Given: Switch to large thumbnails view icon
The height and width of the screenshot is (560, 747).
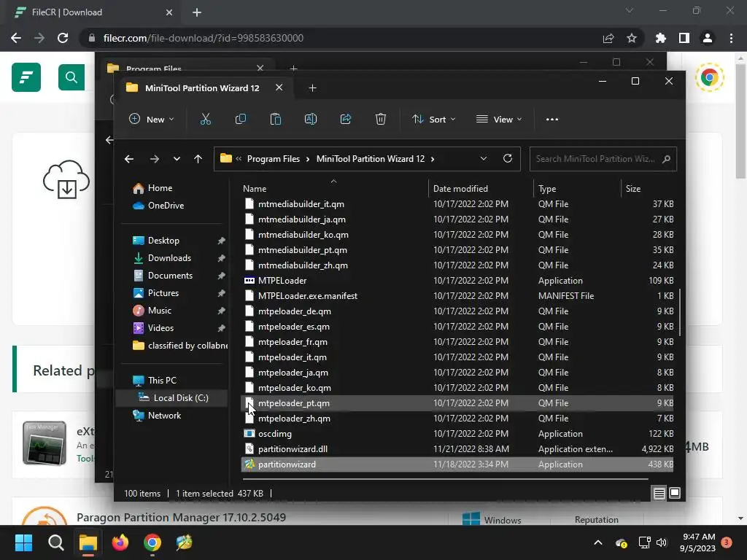Looking at the screenshot, I should 675,493.
